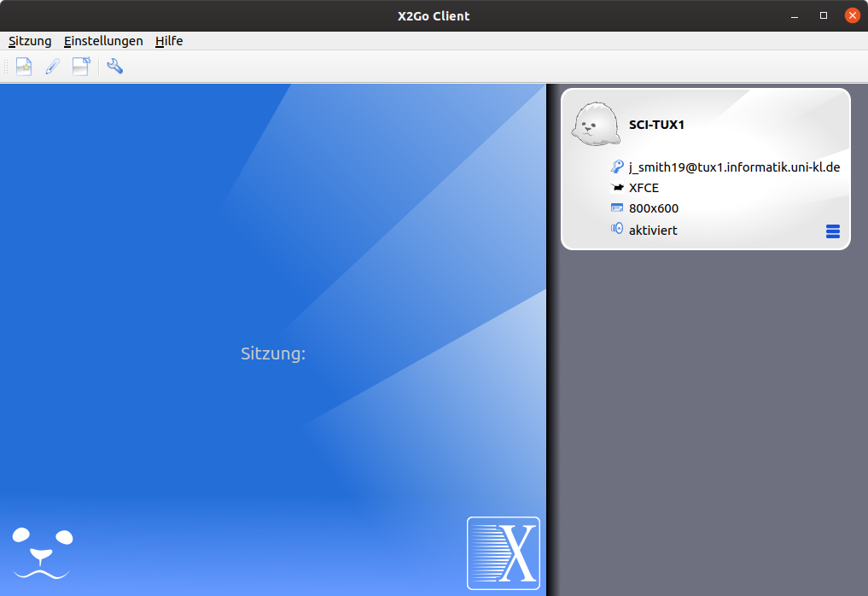The width and height of the screenshot is (868, 596).
Task: Click the seal avatar on SCI-TUX1 card
Action: (x=596, y=125)
